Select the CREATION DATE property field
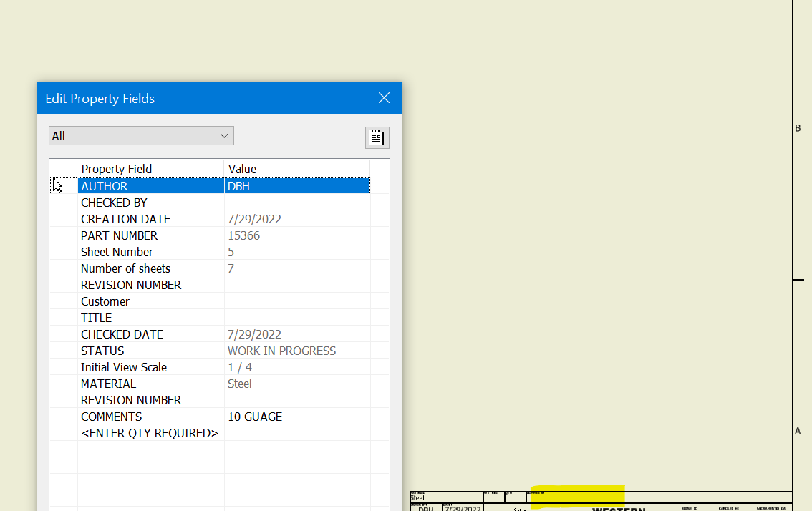The height and width of the screenshot is (511, 812). tap(150, 219)
